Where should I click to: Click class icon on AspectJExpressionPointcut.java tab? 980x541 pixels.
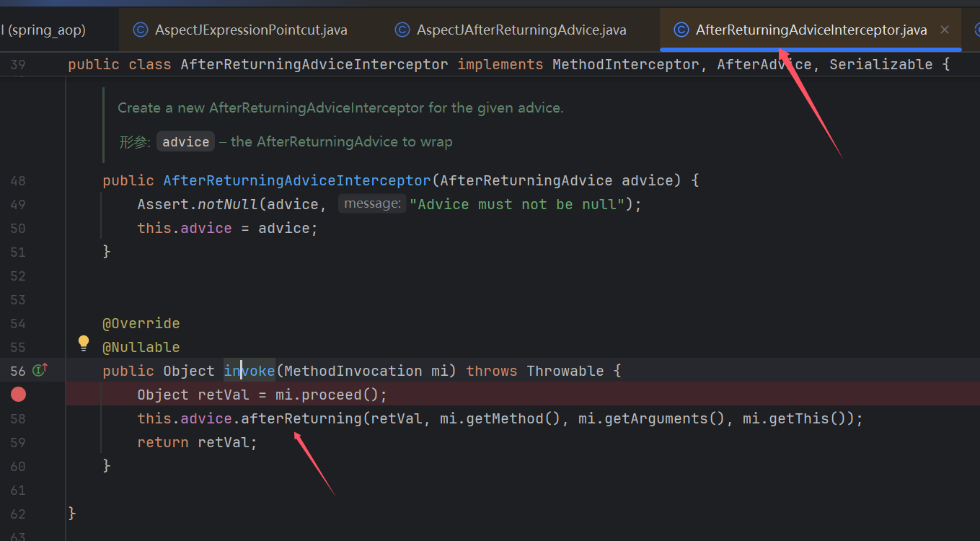click(141, 30)
